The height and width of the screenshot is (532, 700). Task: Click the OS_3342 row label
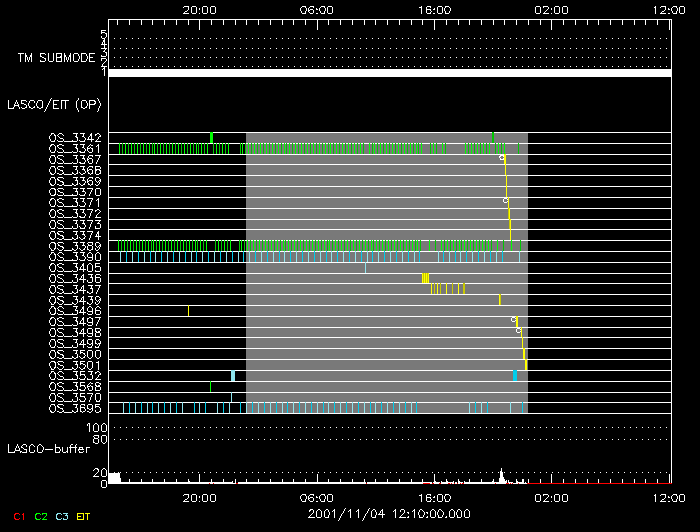(74, 138)
